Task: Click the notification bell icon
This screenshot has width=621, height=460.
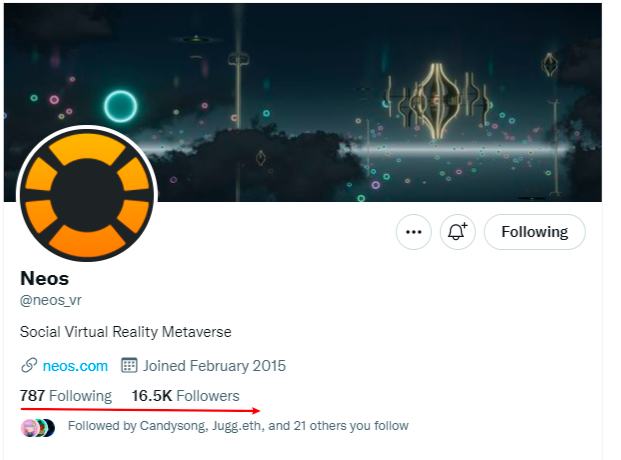Action: [x=457, y=232]
